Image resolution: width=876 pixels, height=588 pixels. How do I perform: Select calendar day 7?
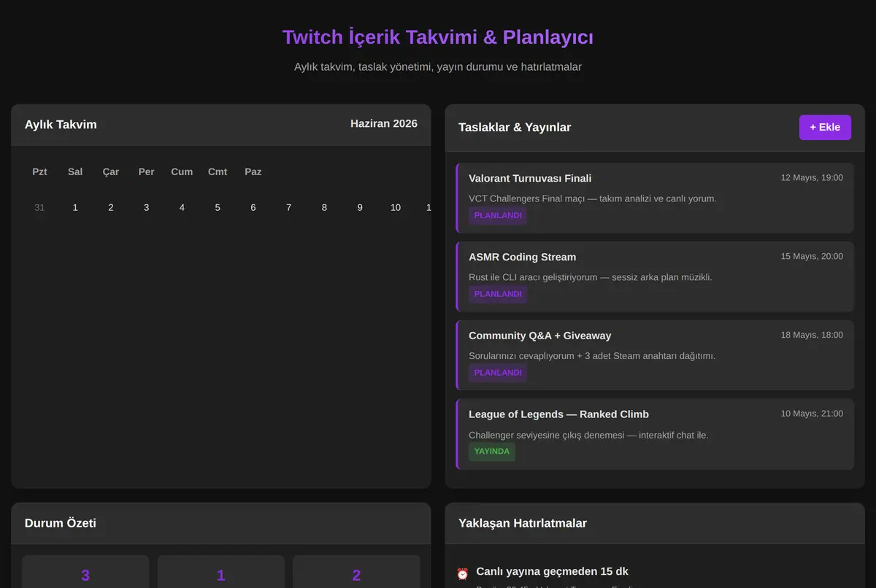pyautogui.click(x=288, y=207)
